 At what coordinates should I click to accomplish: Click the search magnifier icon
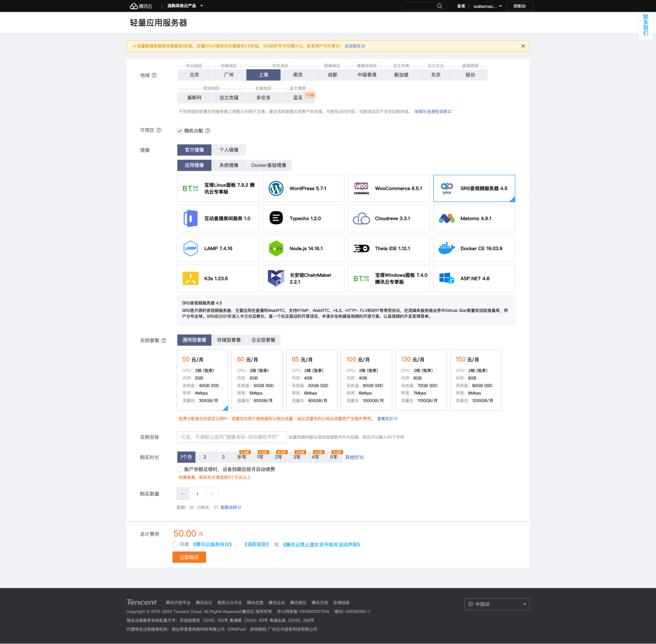(440, 6)
